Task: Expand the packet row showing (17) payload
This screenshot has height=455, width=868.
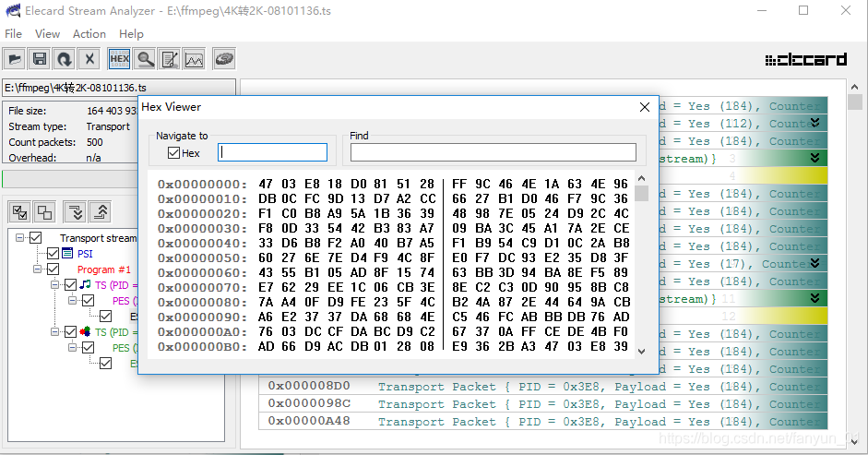Action: click(814, 263)
